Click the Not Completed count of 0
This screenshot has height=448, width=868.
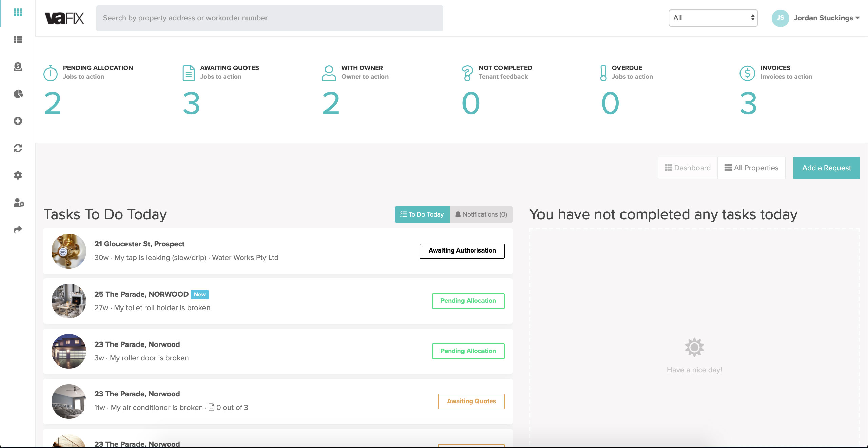[x=471, y=104]
